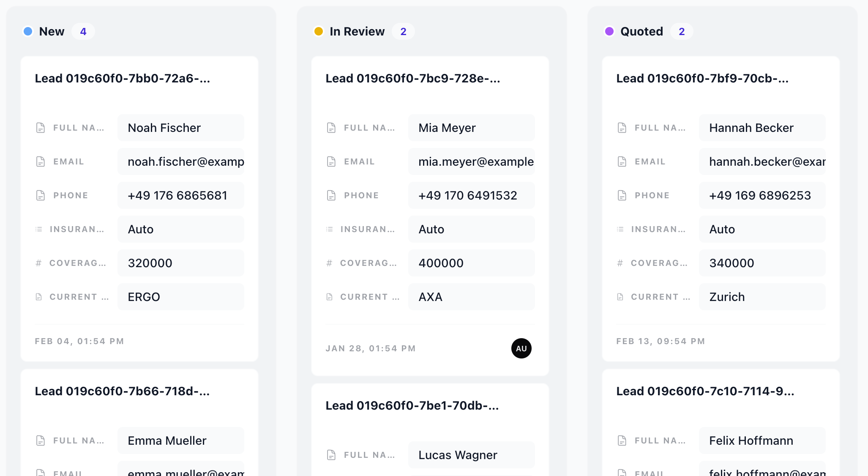868x476 pixels.
Task: Click the hash icon next to Noah Fischer's Coverage
Action: [x=39, y=263]
